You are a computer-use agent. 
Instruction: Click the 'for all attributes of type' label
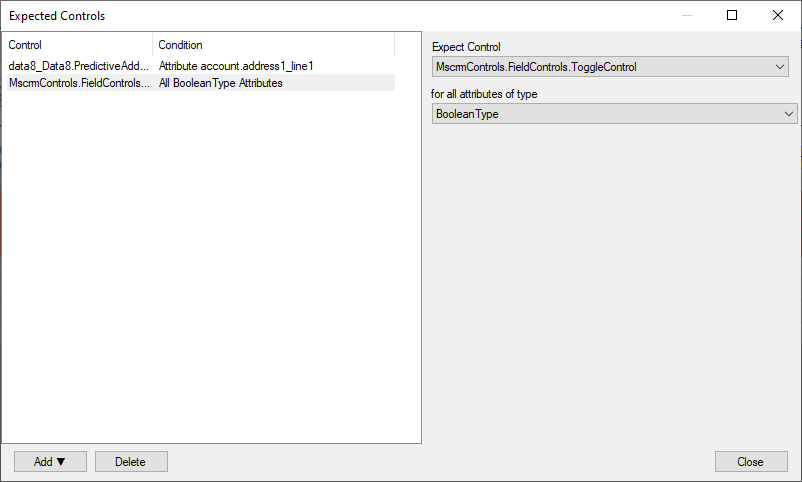click(484, 94)
